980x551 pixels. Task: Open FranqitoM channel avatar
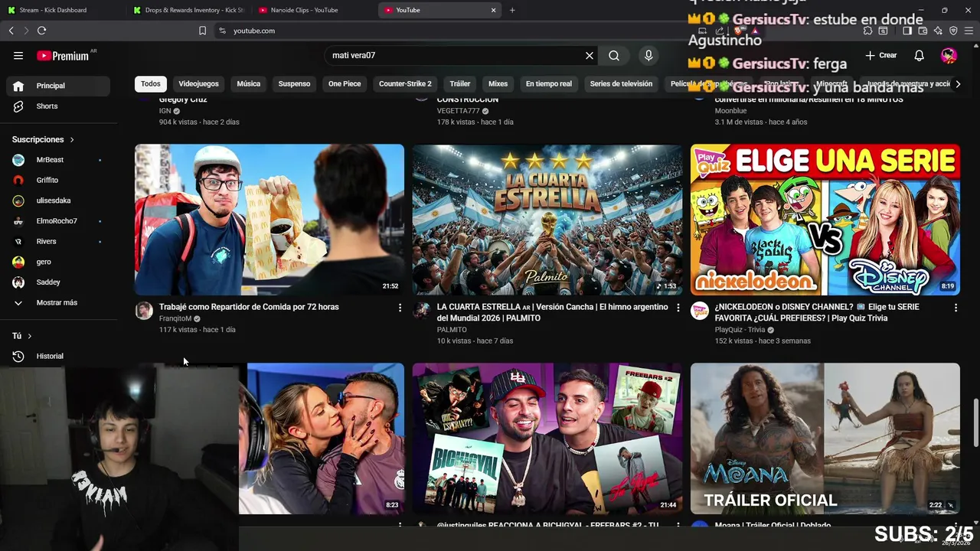click(x=144, y=310)
